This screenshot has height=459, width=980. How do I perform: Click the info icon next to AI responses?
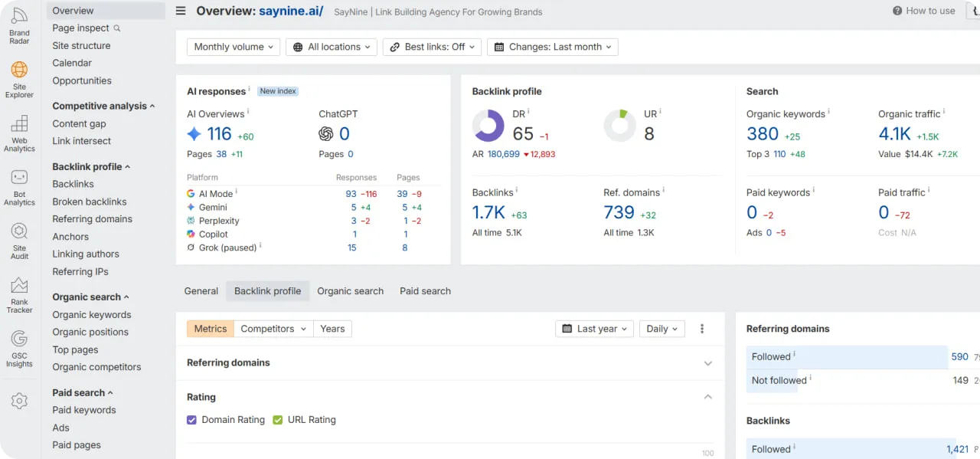tap(249, 90)
